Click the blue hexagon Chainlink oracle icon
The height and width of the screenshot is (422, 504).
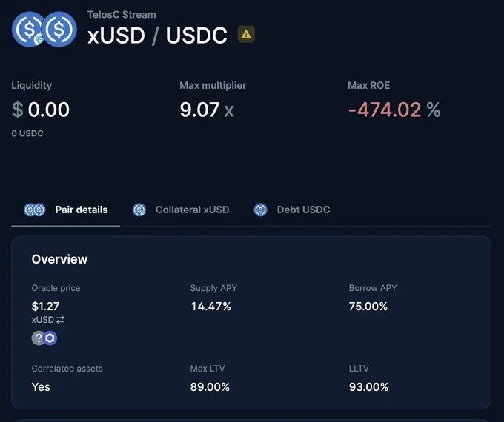[50, 338]
